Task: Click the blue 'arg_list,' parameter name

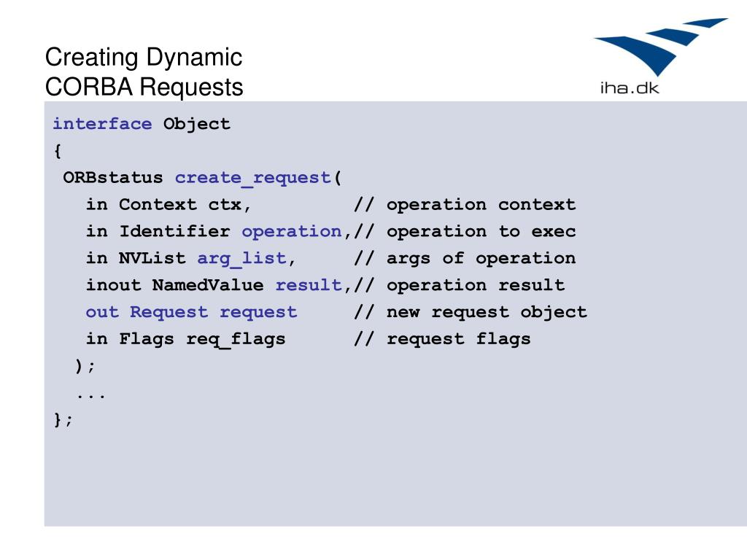Action: [x=247, y=259]
